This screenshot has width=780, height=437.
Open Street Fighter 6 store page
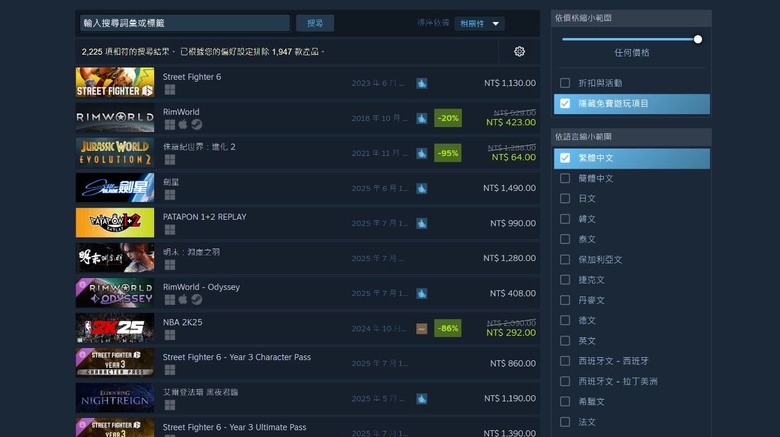pyautogui.click(x=192, y=77)
